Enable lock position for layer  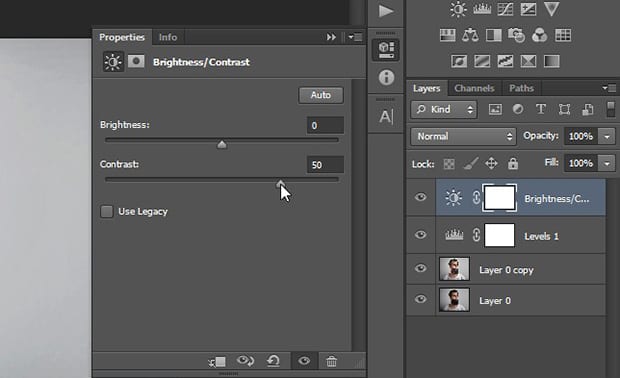(x=491, y=163)
